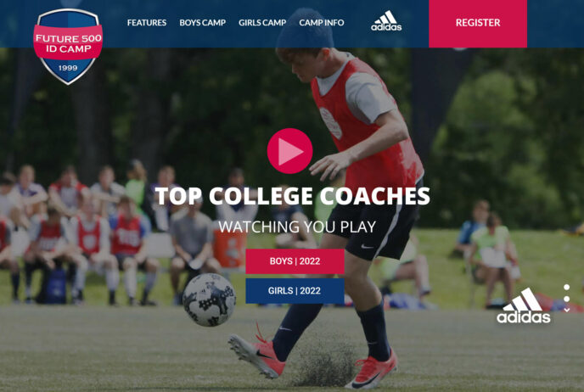Choose the blue Girls | 2022 button

(x=295, y=291)
